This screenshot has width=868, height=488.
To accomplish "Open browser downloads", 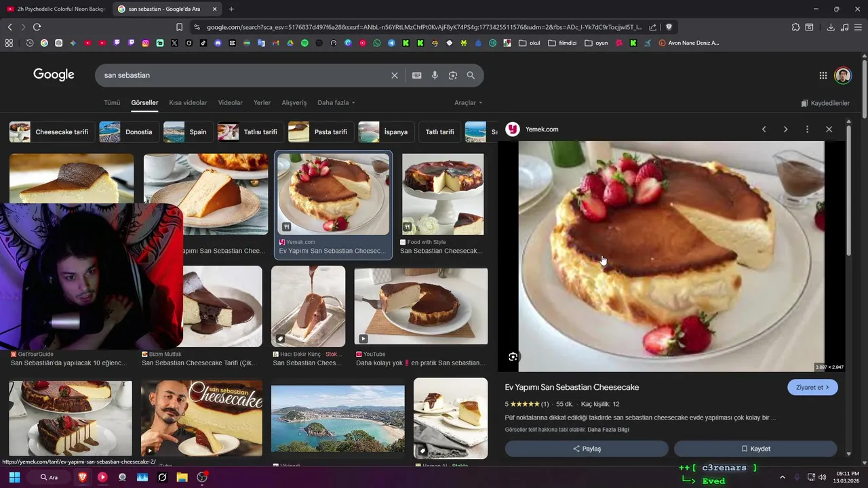I will 831,27.
